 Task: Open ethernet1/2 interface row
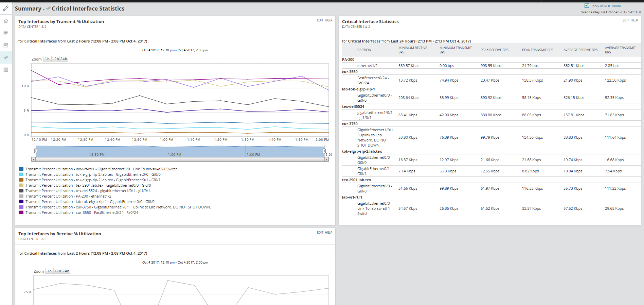368,66
